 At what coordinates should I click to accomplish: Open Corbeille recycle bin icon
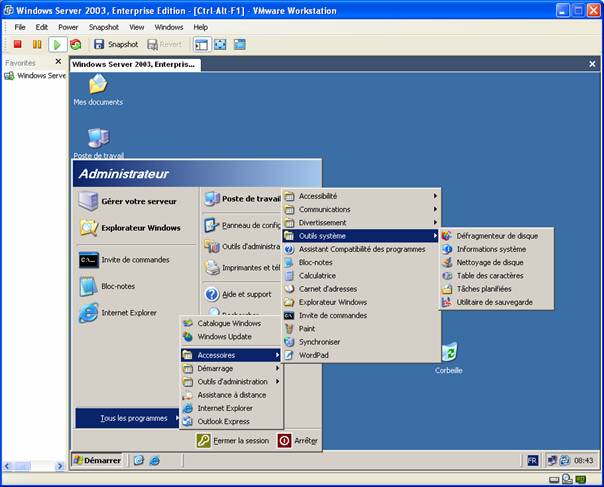click(x=449, y=358)
